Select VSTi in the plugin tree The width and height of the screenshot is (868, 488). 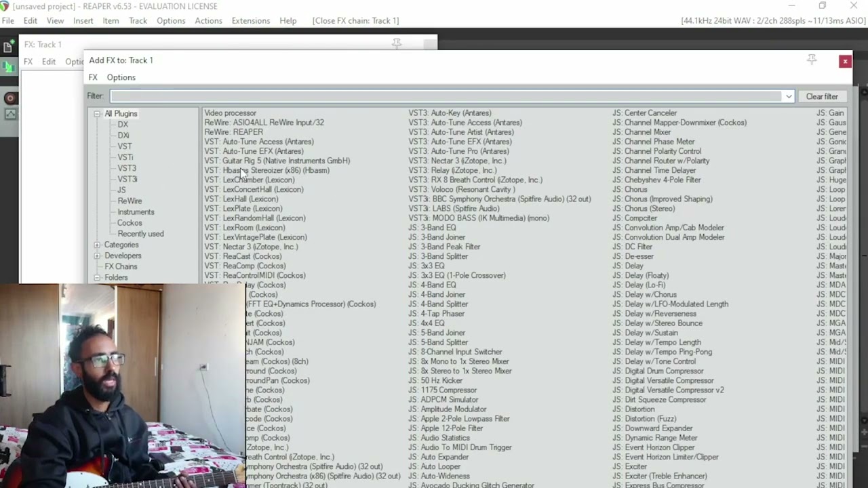125,157
